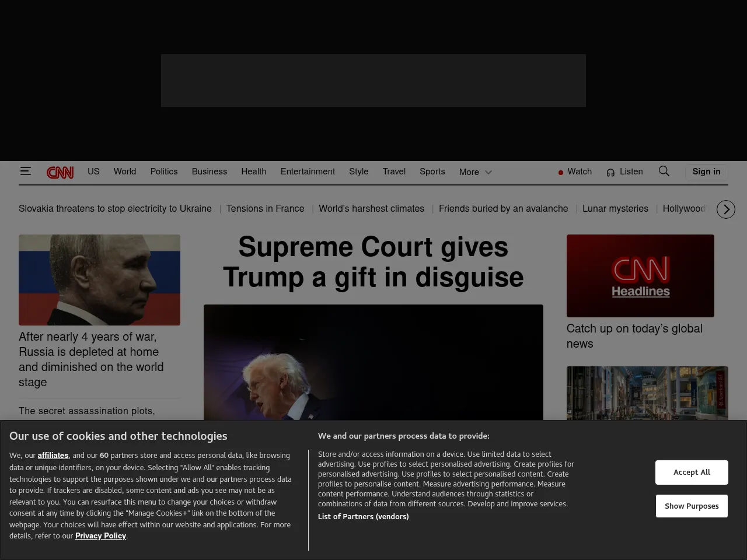Open the search magnifier
747x560 pixels.
click(x=664, y=171)
